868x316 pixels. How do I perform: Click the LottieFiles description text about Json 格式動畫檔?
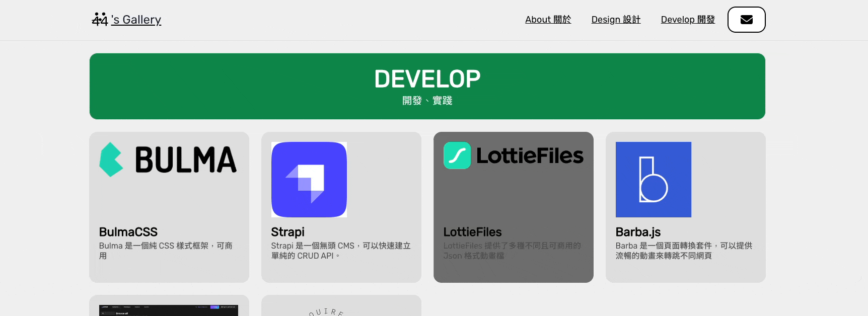click(x=512, y=251)
